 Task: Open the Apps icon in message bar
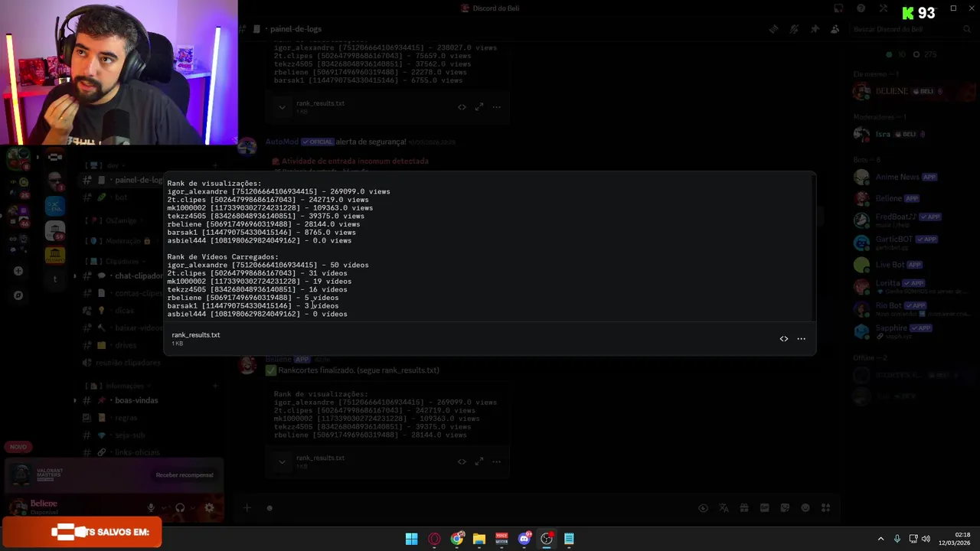825,507
